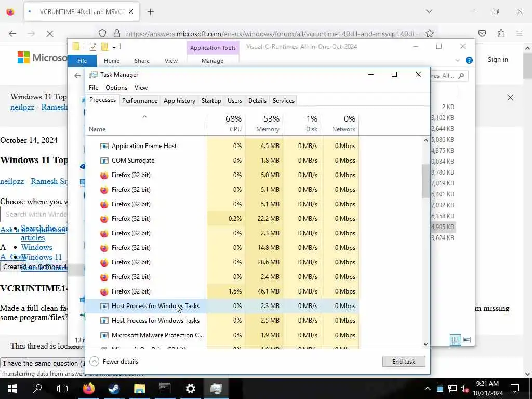The height and width of the screenshot is (399, 532).
Task: Open Task Manager Options menu
Action: [x=116, y=88]
